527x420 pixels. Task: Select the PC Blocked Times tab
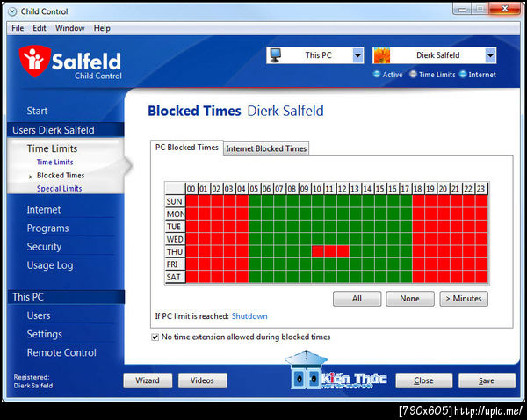[186, 148]
